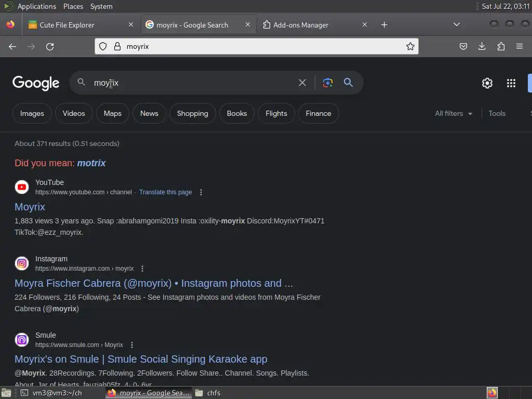Click the Google logo

pos(36,83)
